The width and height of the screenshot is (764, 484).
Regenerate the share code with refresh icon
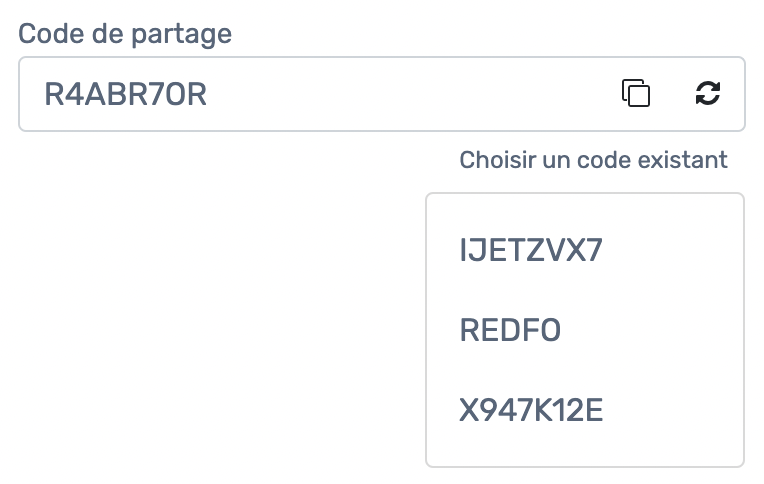pyautogui.click(x=707, y=93)
